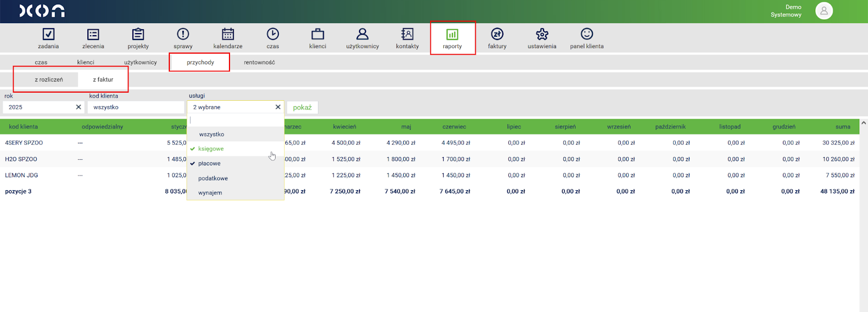Check the podatkowe service option
Viewport: 868px width, 312px height.
[x=213, y=178]
